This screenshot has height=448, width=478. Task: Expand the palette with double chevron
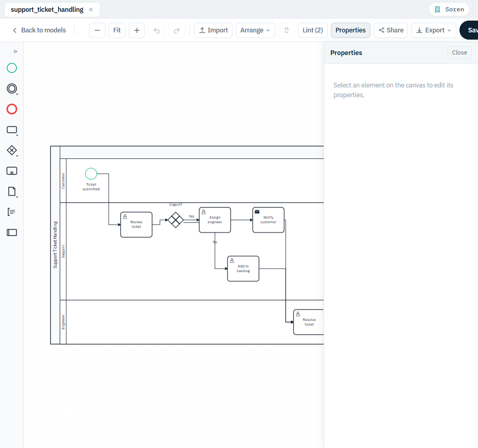(15, 51)
